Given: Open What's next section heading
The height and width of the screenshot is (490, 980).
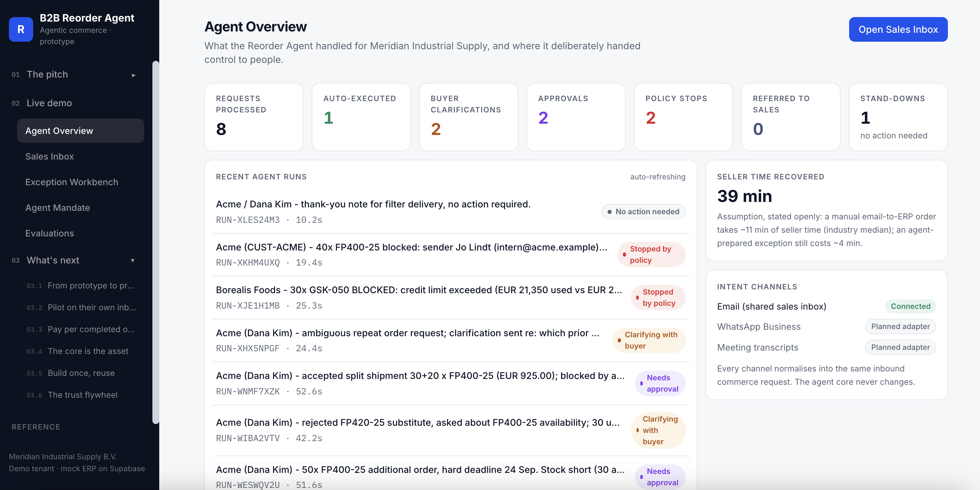Looking at the screenshot, I should click(x=53, y=260).
